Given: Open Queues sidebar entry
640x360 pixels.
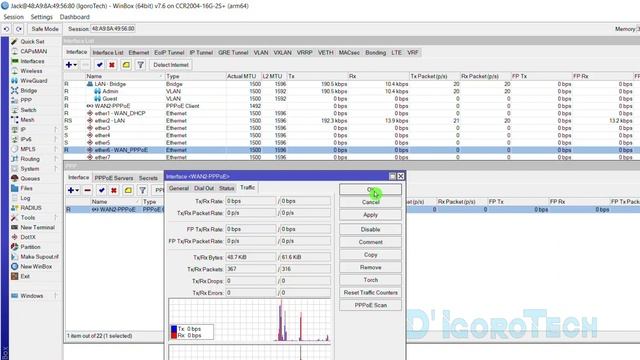Looking at the screenshot, I should point(30,179).
